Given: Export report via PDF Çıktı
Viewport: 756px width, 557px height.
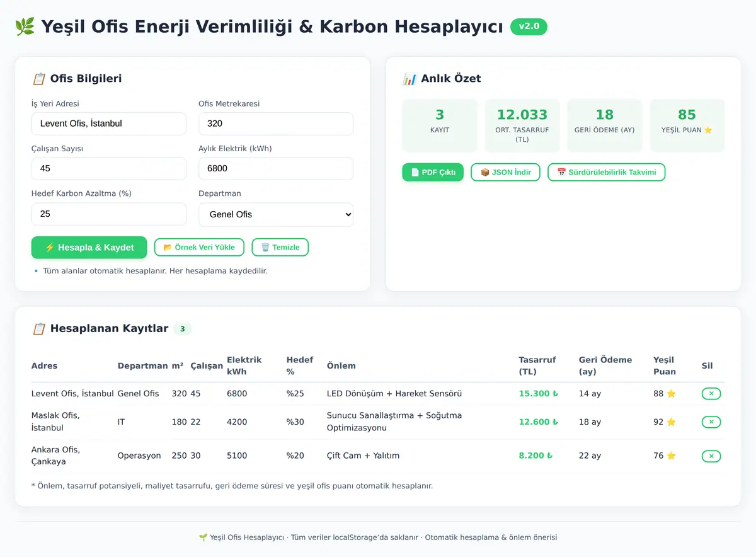Looking at the screenshot, I should pyautogui.click(x=433, y=172).
